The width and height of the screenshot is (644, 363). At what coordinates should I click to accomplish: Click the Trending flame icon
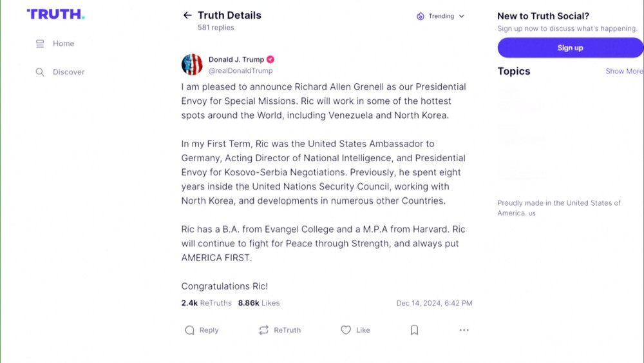click(421, 16)
